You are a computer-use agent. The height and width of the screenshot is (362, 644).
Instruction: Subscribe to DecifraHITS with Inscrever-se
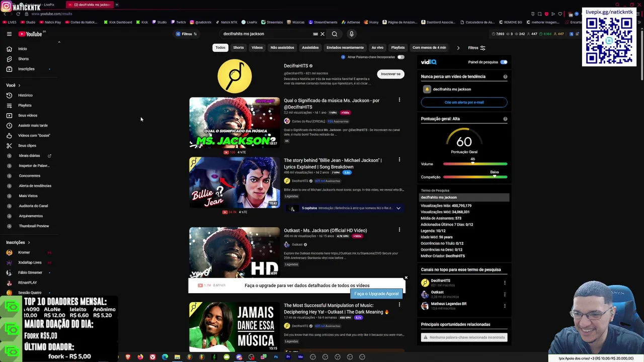(391, 74)
